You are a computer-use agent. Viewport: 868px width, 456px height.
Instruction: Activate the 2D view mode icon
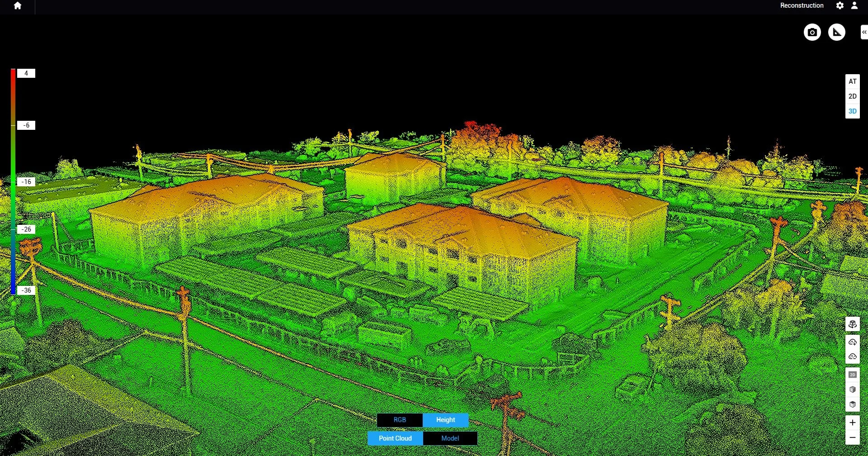pos(853,374)
